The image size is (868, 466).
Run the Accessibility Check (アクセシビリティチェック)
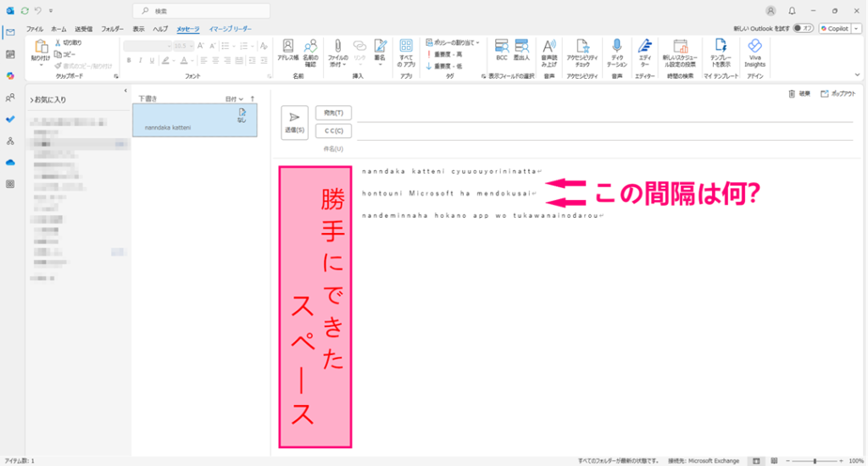pos(582,51)
